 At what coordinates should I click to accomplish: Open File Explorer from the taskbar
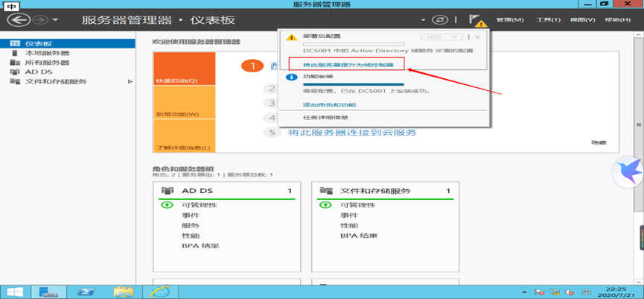click(123, 292)
